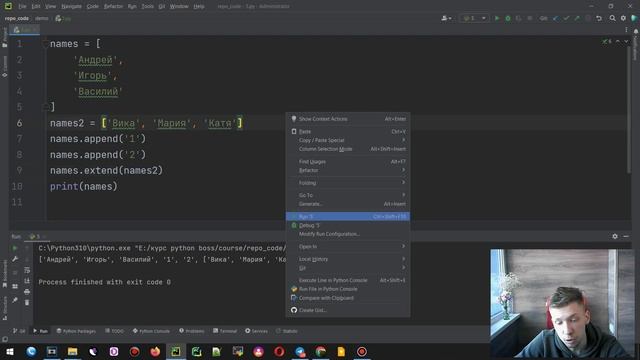Open the Refactor menu in the menu bar
640x360 pixels.
pyautogui.click(x=113, y=7)
